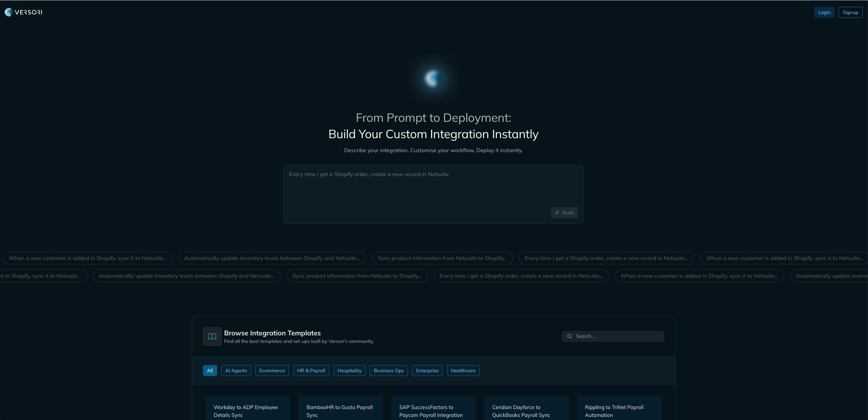868x420 pixels.
Task: Click the Signup button
Action: (x=850, y=12)
